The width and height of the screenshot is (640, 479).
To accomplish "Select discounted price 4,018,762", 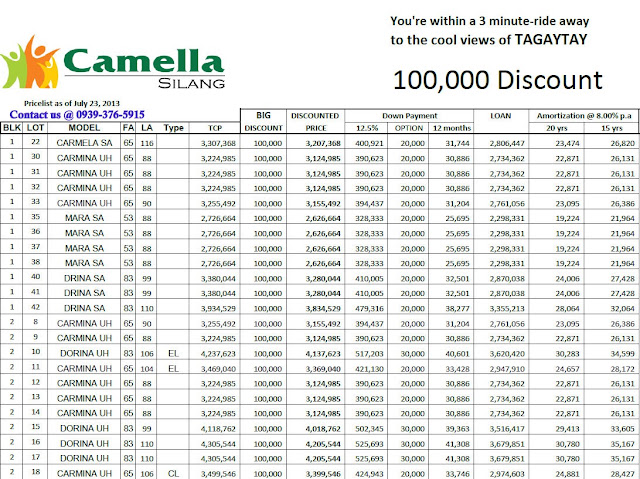I will pyautogui.click(x=323, y=429).
